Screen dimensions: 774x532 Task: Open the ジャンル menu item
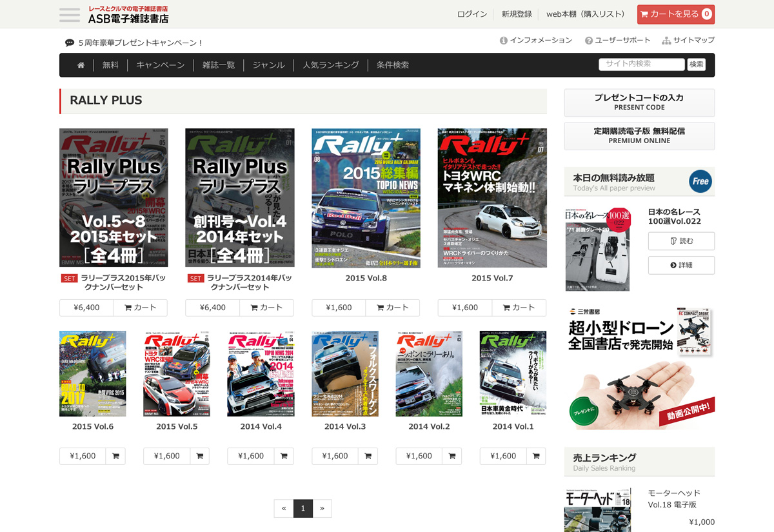[x=268, y=65]
